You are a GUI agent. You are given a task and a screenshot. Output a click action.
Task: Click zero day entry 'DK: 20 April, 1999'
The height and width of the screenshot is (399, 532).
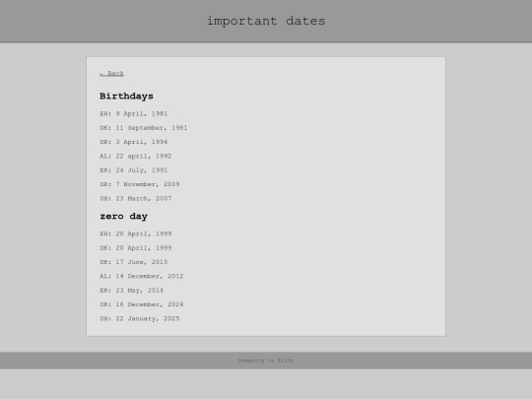[x=136, y=248]
